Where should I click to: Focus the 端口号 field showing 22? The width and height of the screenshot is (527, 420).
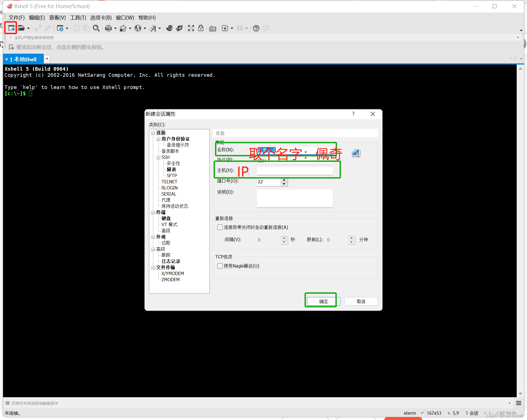coord(269,182)
